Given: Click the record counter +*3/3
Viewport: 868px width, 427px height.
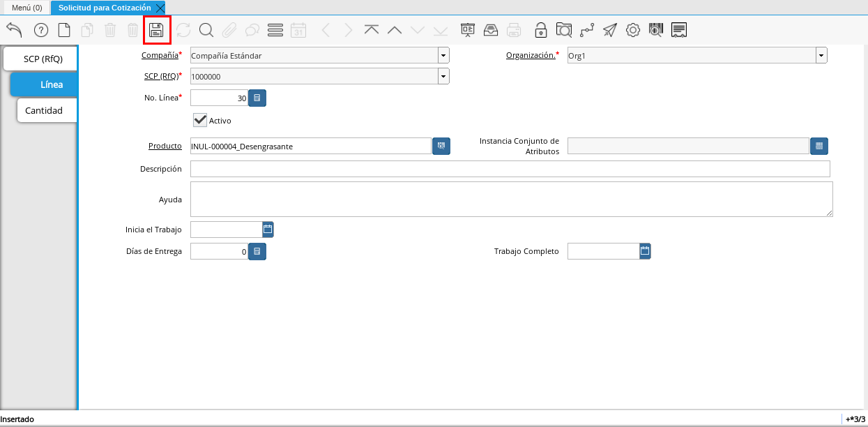Looking at the screenshot, I should click(x=855, y=419).
